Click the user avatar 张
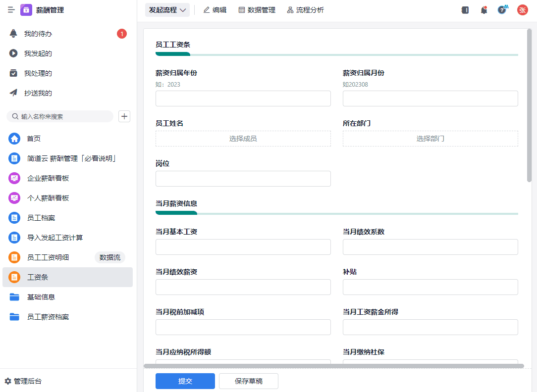The width and height of the screenshot is (537, 392). click(x=523, y=10)
